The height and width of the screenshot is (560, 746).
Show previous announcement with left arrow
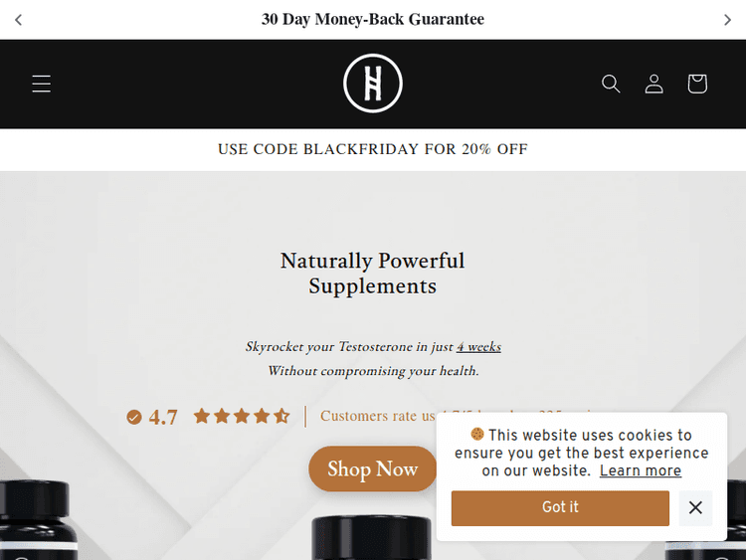point(19,20)
